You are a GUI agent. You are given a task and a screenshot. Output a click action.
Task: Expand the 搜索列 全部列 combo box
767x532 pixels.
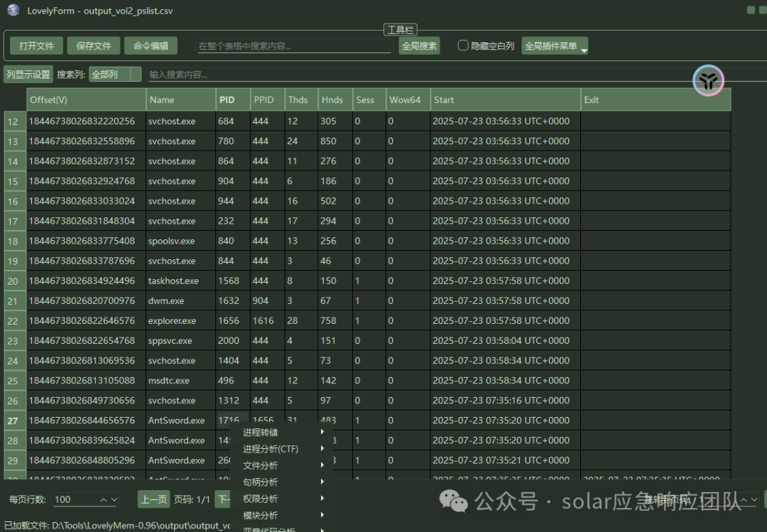[115, 75]
